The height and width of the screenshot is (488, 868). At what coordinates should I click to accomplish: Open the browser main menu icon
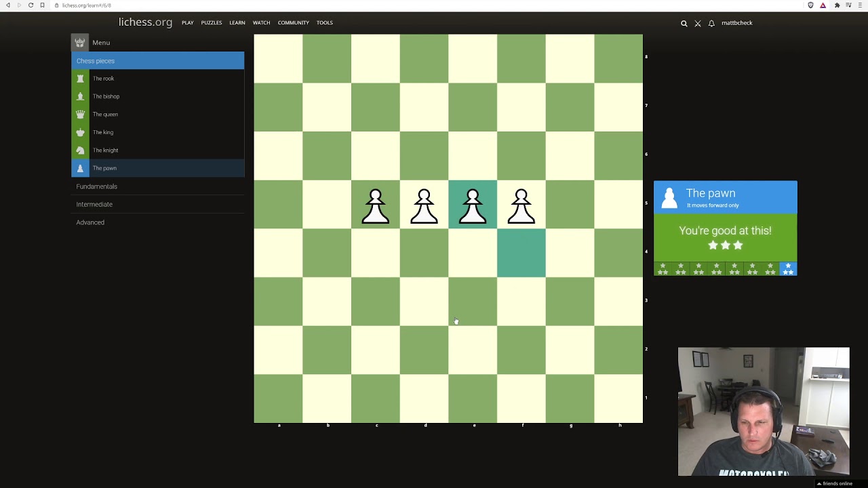point(860,5)
